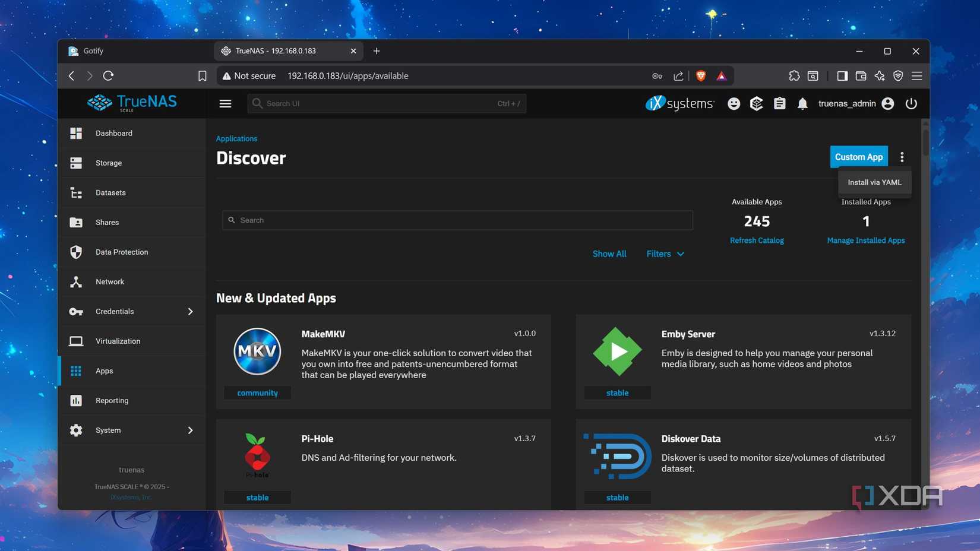The image size is (980, 551).
Task: Open the Brave Leo AI sparkle icon
Action: coord(880,75)
